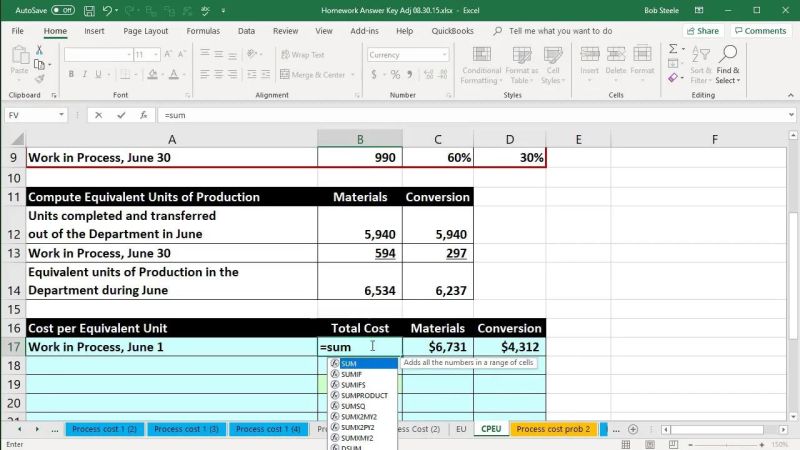Click the Percent Style icon
Viewport: 800px width, 450px height.
tap(395, 74)
